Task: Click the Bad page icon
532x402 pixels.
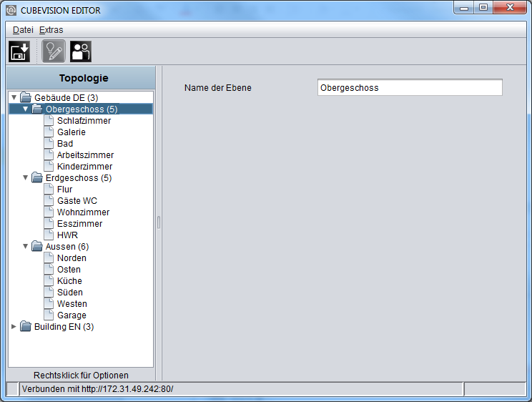Action: [x=49, y=143]
